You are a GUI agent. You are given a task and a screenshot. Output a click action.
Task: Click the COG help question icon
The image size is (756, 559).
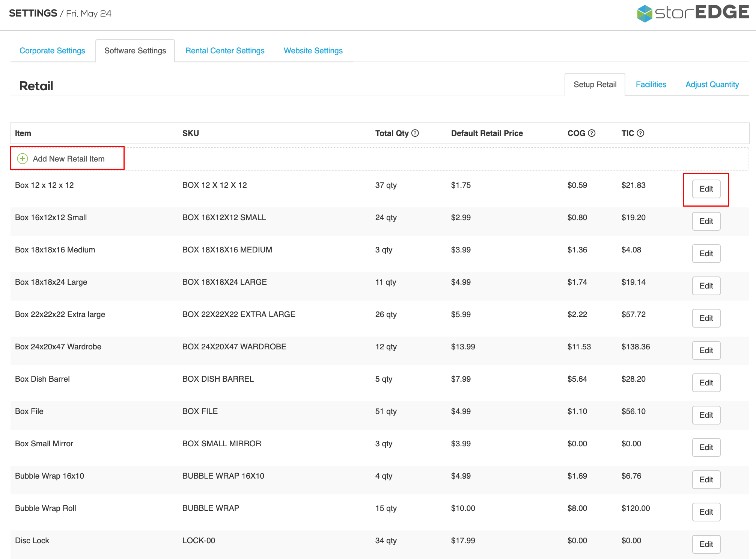(592, 133)
